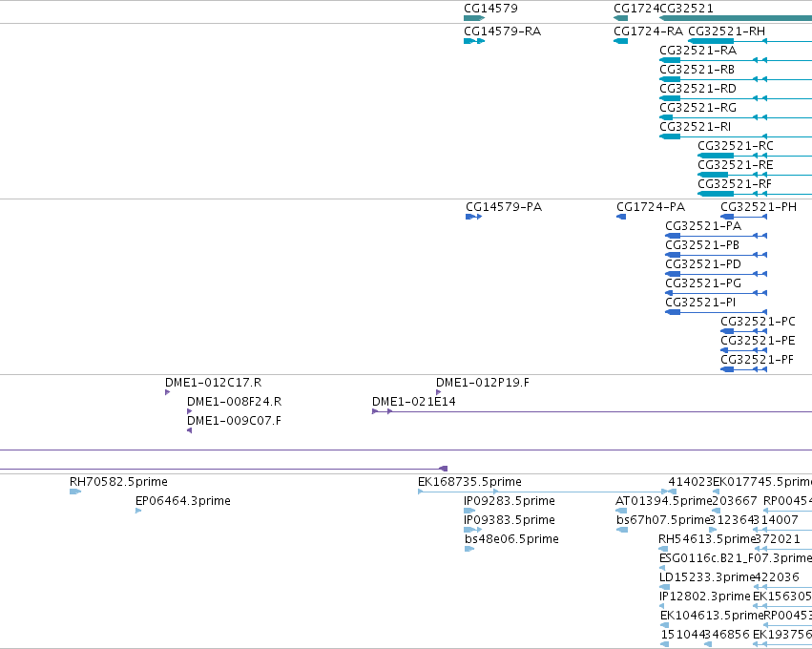Click the DME1-012C17.R clone label
This screenshot has height=649, width=812.
pos(214,383)
